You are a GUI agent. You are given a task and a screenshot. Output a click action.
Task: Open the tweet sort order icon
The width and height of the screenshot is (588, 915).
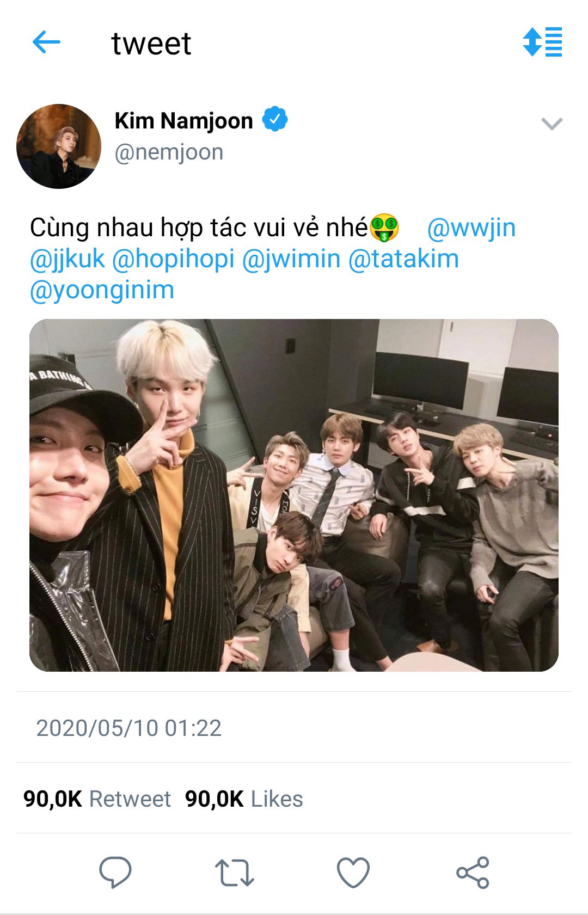pos(542,42)
